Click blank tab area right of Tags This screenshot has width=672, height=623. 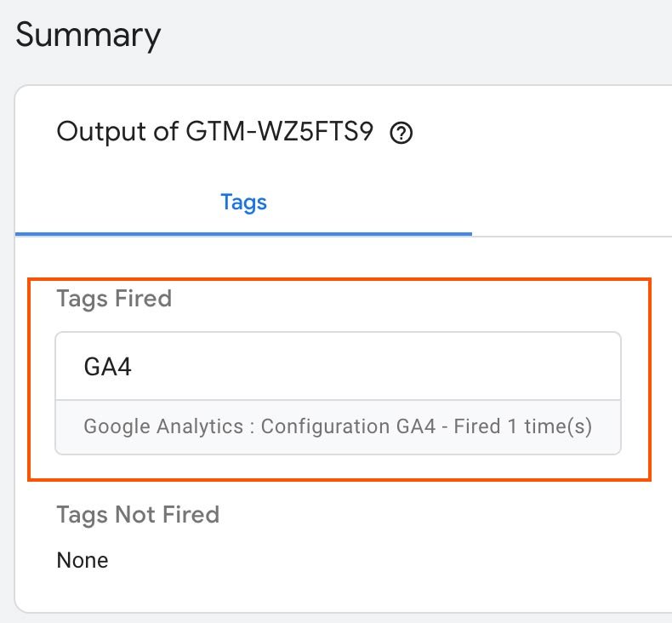coord(572,203)
